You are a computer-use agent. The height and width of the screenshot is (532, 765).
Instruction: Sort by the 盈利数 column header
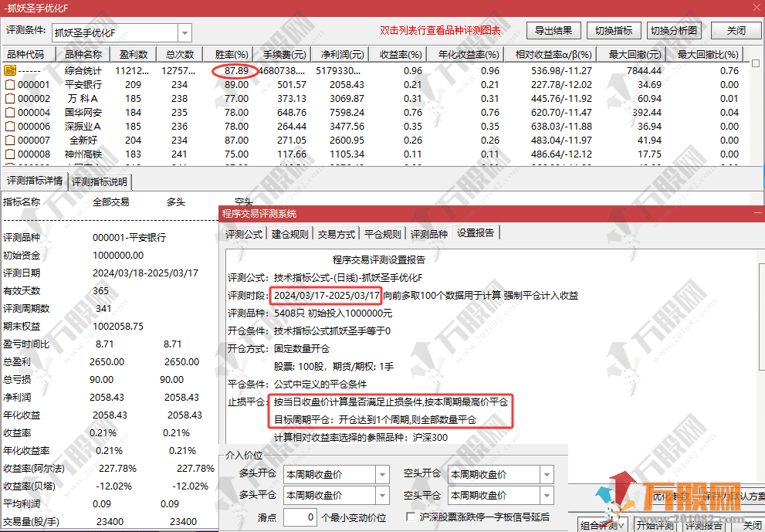tap(134, 54)
